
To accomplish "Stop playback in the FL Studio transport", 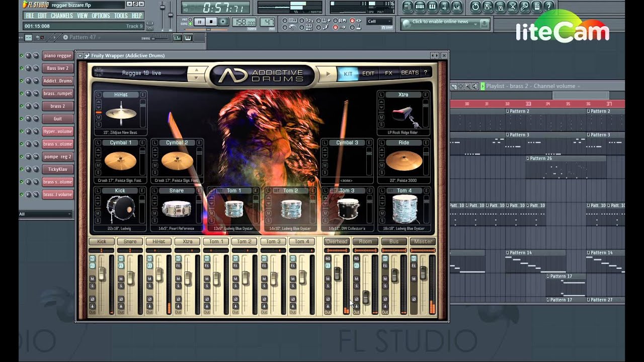I will [212, 22].
